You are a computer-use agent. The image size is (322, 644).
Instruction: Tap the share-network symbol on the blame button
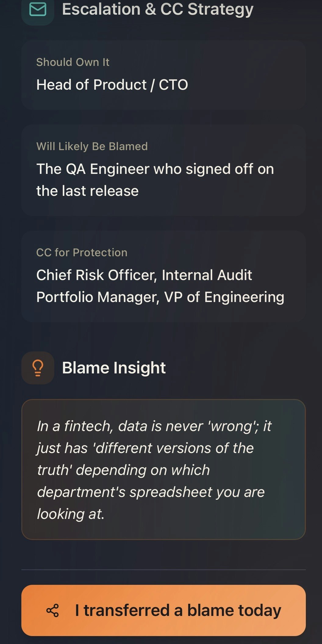point(52,610)
